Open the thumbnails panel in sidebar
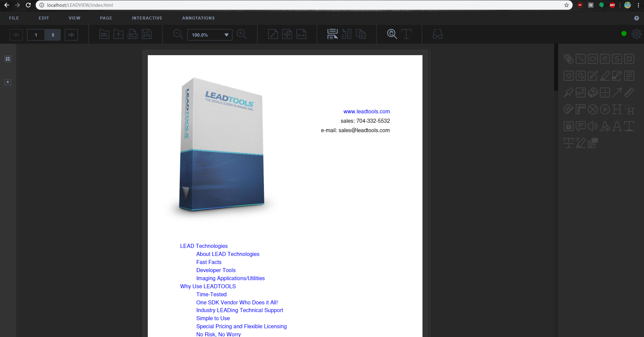The height and width of the screenshot is (337, 644). tap(8, 59)
